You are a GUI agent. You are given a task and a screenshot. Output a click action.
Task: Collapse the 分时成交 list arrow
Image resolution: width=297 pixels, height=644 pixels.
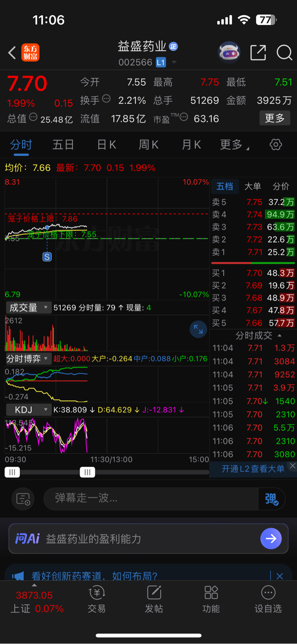[280, 335]
